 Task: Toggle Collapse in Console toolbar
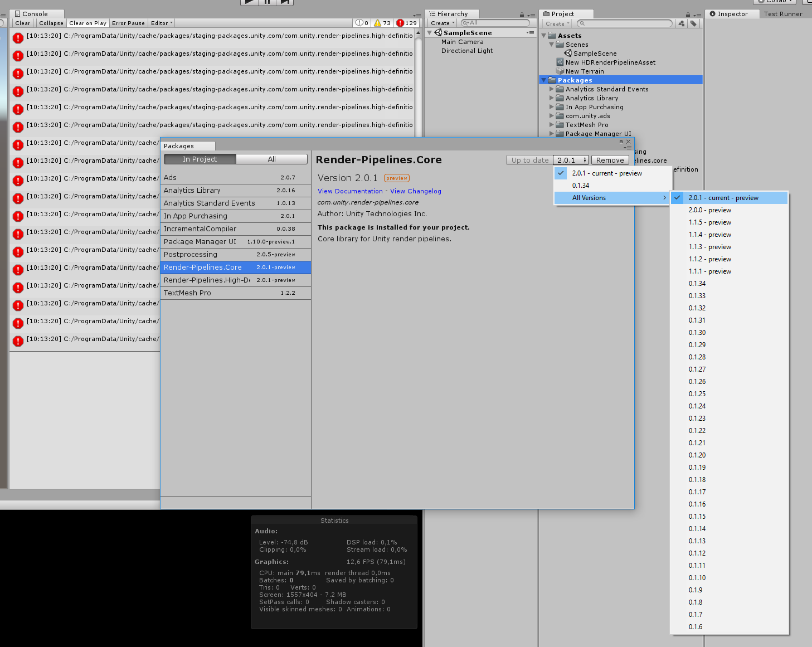51,23
